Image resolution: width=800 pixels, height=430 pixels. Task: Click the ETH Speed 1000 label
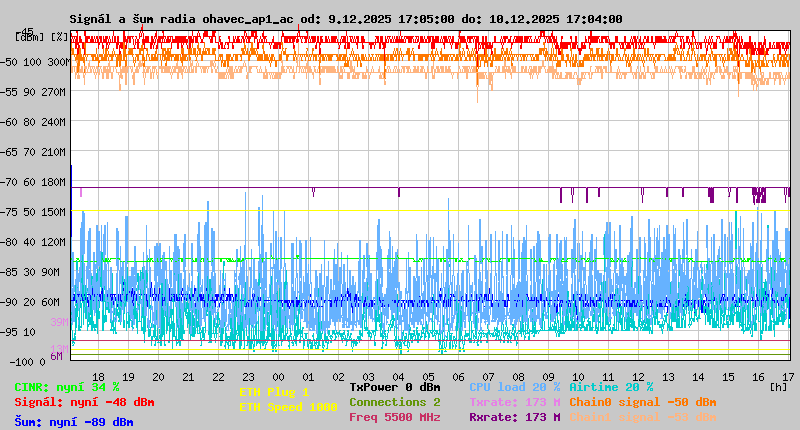[288, 407]
